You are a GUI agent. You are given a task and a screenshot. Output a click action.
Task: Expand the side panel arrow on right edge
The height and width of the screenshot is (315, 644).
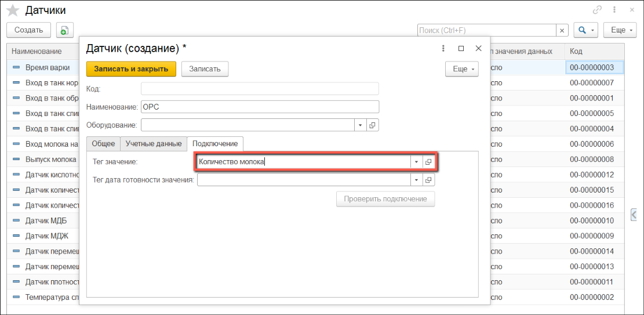[x=634, y=214]
